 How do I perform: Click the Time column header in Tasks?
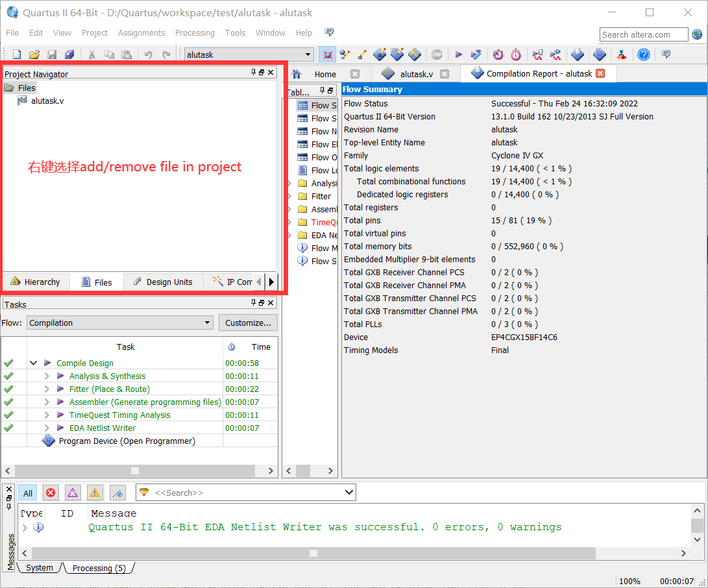tap(260, 347)
